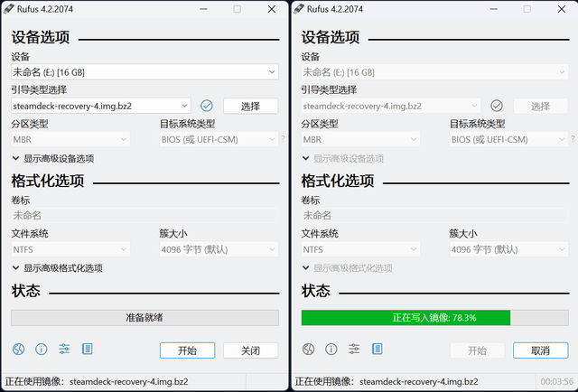Click the 选择 button in left window

pos(249,106)
